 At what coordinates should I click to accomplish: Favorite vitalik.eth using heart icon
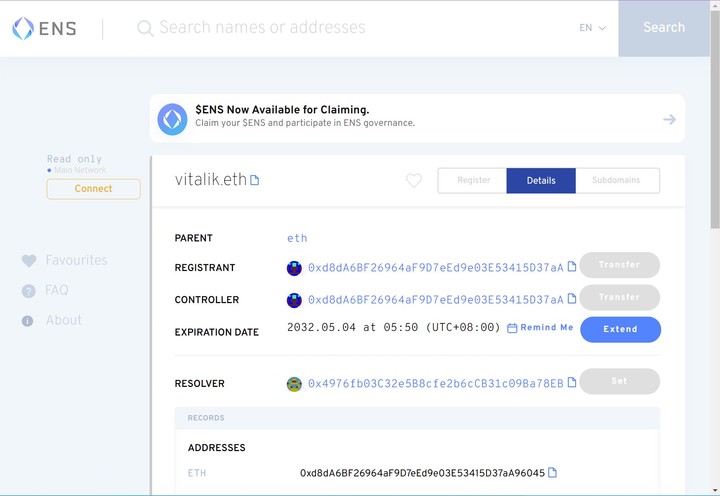pyautogui.click(x=414, y=181)
